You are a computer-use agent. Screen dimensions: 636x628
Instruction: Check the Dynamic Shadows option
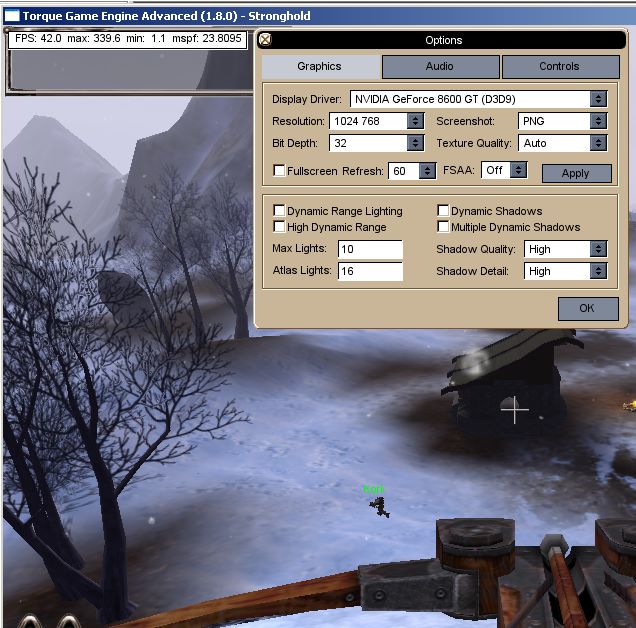pos(443,210)
